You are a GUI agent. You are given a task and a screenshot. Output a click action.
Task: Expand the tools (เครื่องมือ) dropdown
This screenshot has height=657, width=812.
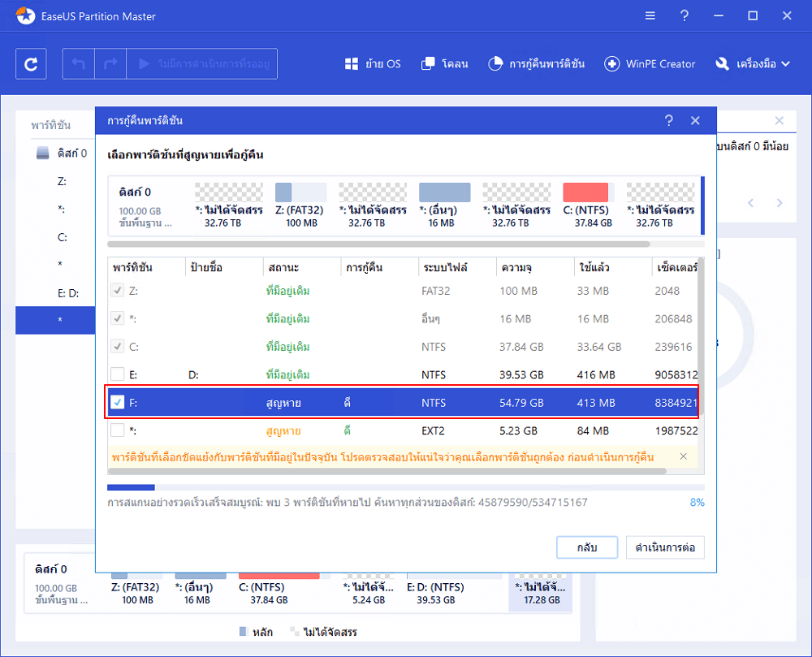coord(753,63)
